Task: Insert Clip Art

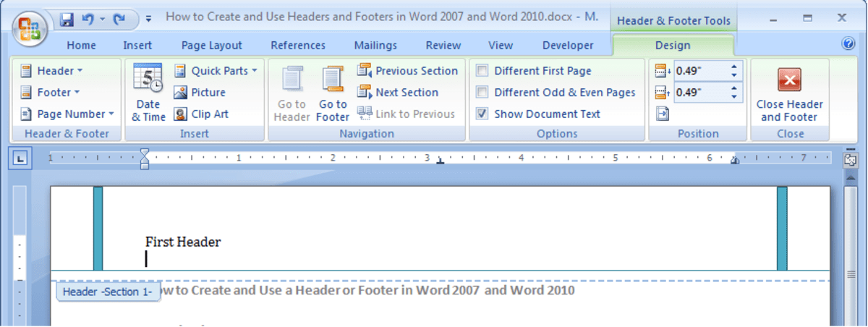Action: click(x=200, y=114)
